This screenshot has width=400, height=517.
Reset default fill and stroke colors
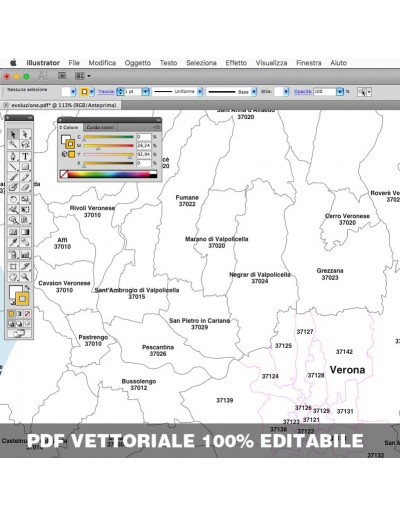click(12, 303)
